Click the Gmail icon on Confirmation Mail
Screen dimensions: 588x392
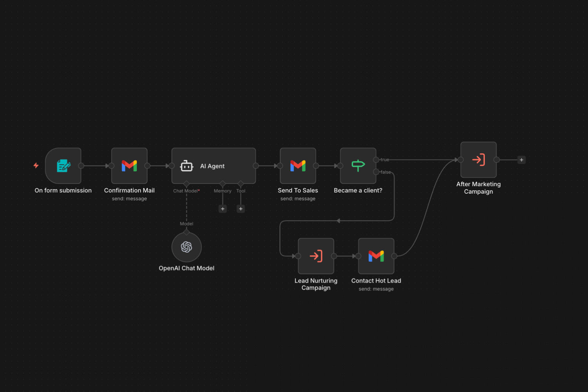[x=129, y=166]
